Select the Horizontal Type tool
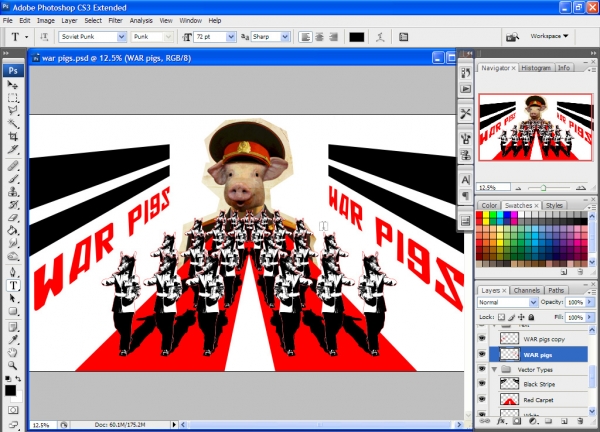Image resolution: width=600 pixels, height=432 pixels. click(13, 285)
